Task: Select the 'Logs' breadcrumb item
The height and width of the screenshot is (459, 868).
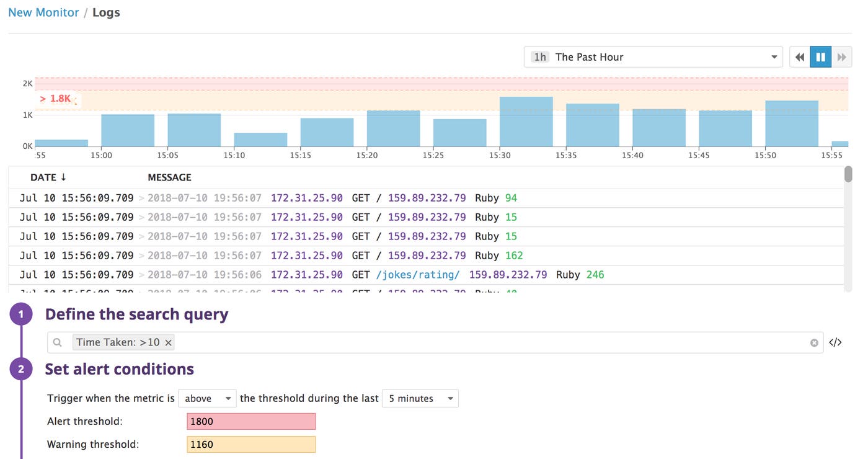Action: coord(106,12)
